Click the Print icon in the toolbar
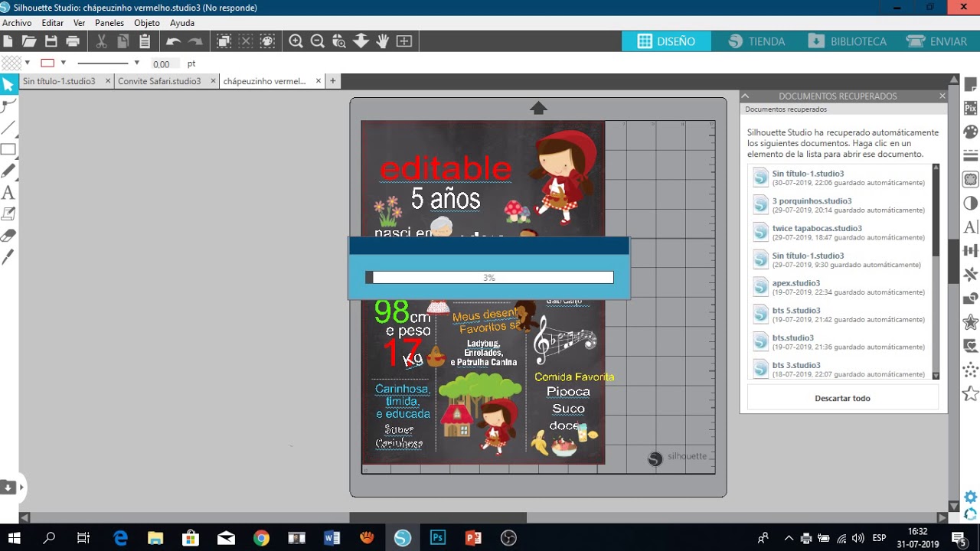 73,41
